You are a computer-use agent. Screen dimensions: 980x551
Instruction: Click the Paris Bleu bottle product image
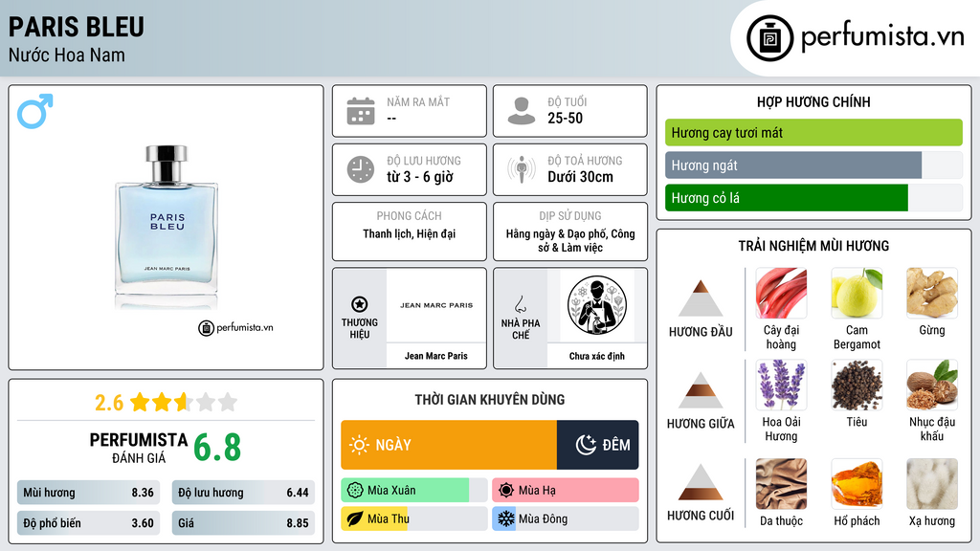[167, 226]
